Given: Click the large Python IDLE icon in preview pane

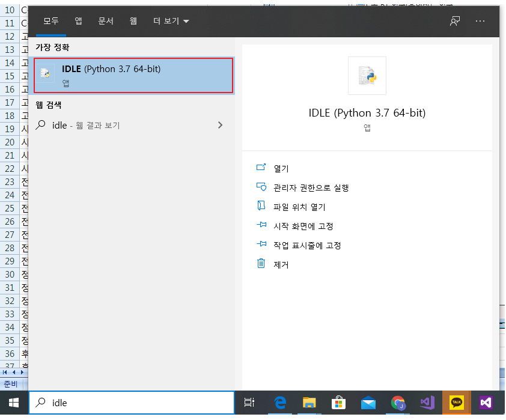Looking at the screenshot, I should (x=367, y=76).
